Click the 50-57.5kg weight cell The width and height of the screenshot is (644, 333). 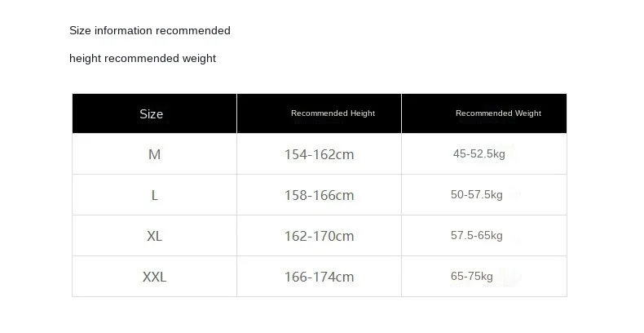(477, 194)
